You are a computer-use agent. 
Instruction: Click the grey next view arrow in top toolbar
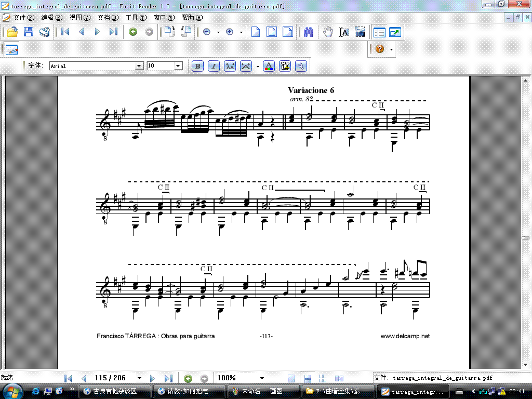(149, 32)
